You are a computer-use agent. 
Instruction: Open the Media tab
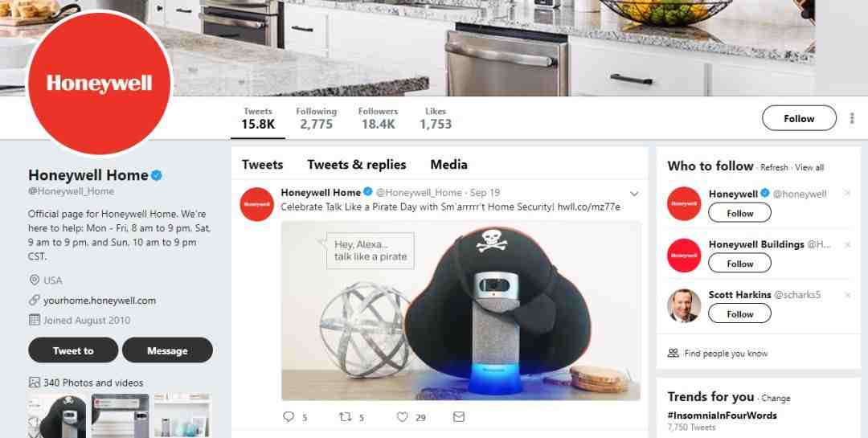pyautogui.click(x=448, y=165)
